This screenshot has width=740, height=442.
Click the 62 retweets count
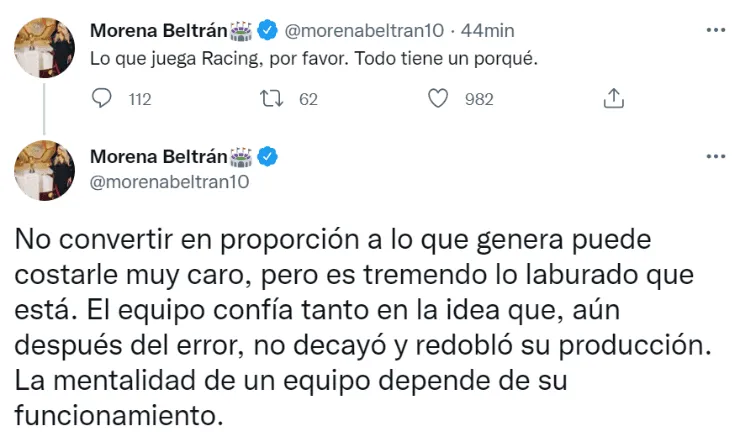pos(308,99)
